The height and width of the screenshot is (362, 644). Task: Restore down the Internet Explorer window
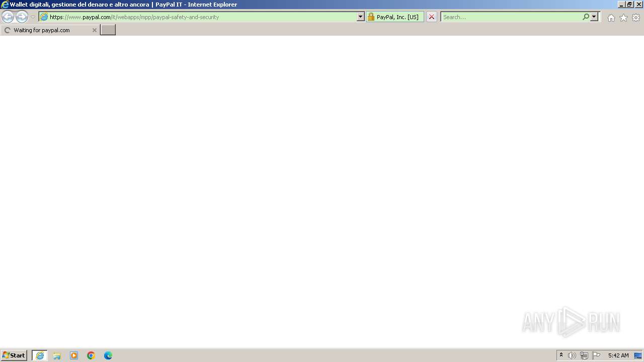click(x=629, y=5)
